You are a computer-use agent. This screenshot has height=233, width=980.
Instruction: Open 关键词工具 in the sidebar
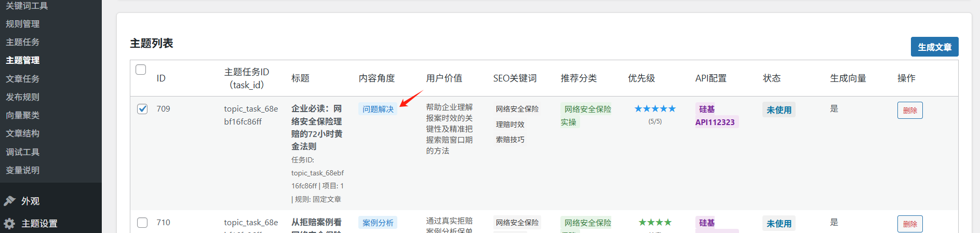pyautogui.click(x=27, y=6)
